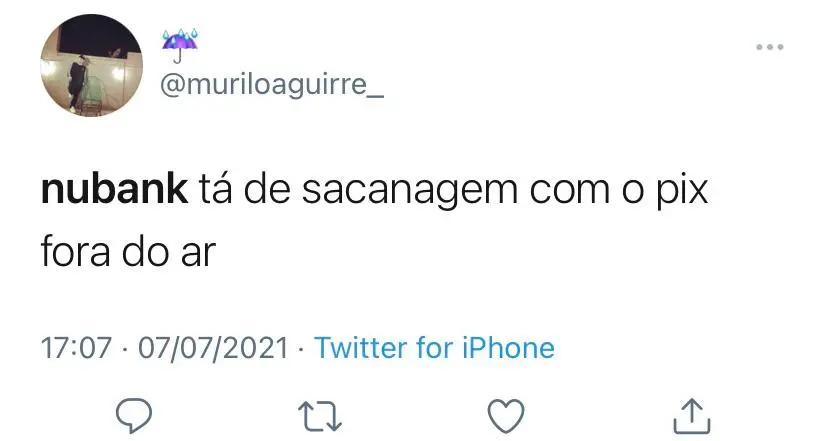Open the share menu for this tweet
The image size is (828, 441).
(693, 413)
